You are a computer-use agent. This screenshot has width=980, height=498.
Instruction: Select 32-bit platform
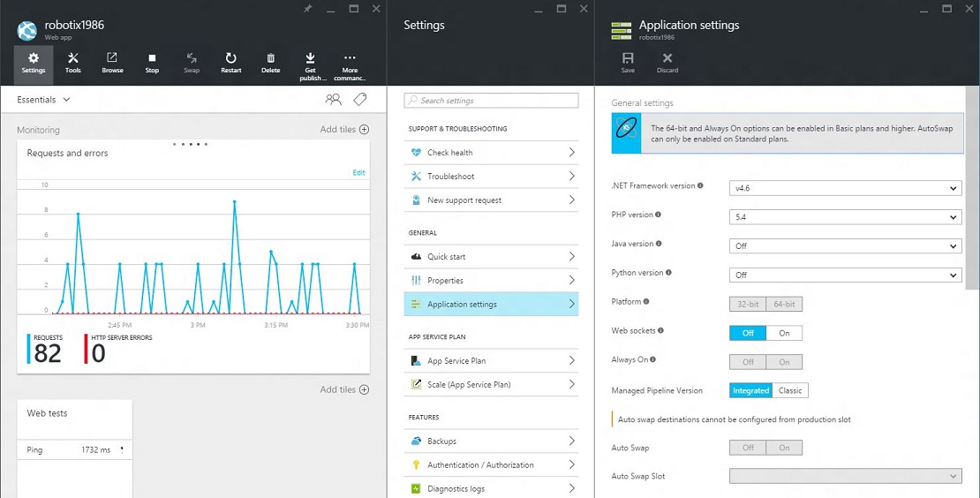(748, 304)
